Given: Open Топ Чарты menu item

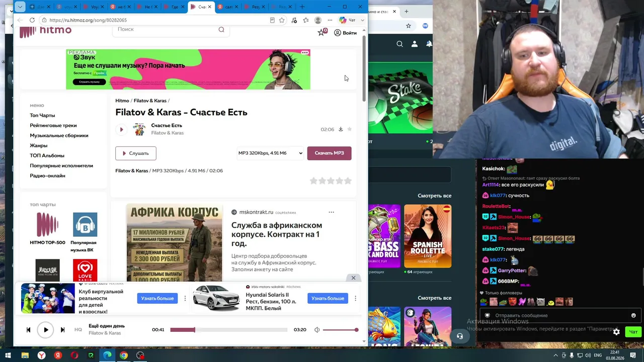Looking at the screenshot, I should (42, 115).
